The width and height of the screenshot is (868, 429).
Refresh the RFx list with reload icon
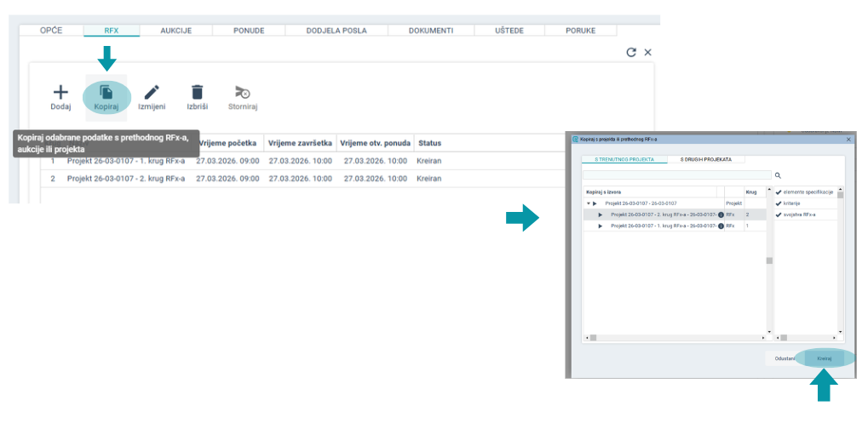point(631,53)
